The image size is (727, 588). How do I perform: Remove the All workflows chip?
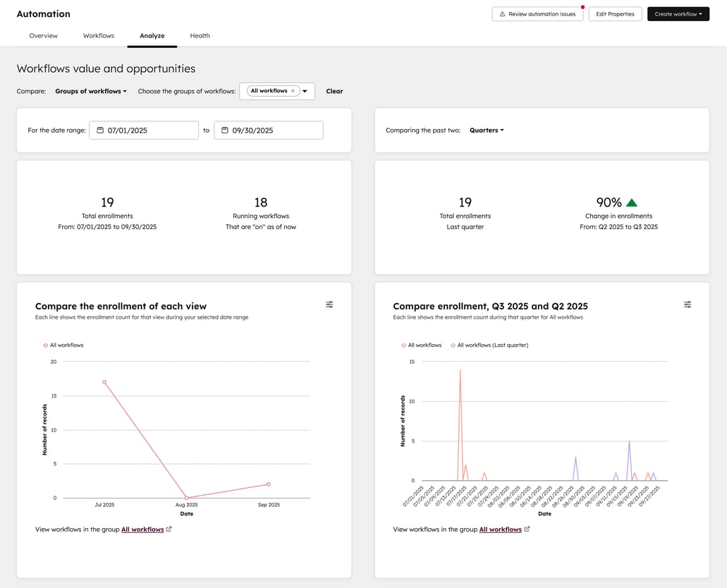(293, 91)
